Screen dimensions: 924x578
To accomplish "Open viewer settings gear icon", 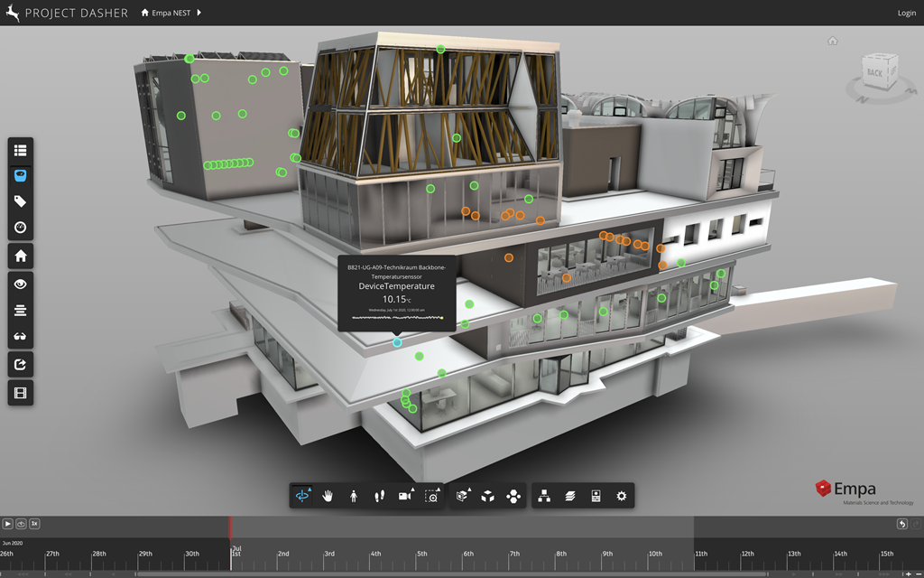I will click(621, 496).
